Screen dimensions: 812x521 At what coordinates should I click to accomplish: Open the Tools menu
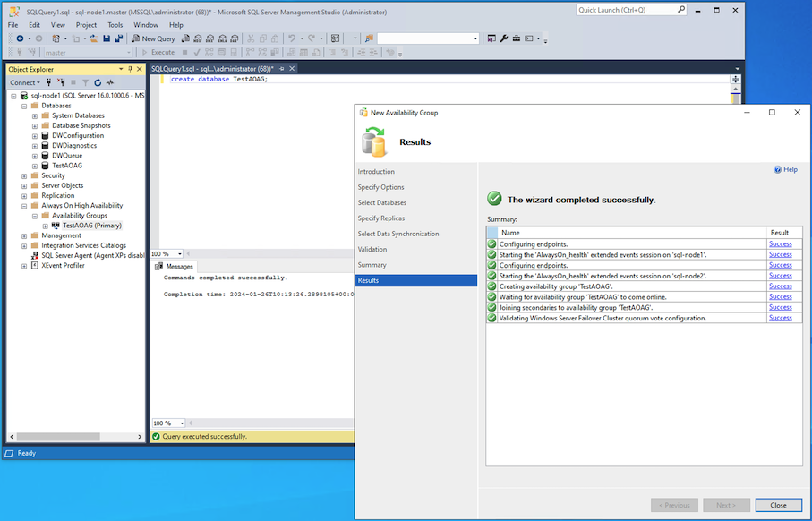click(115, 25)
